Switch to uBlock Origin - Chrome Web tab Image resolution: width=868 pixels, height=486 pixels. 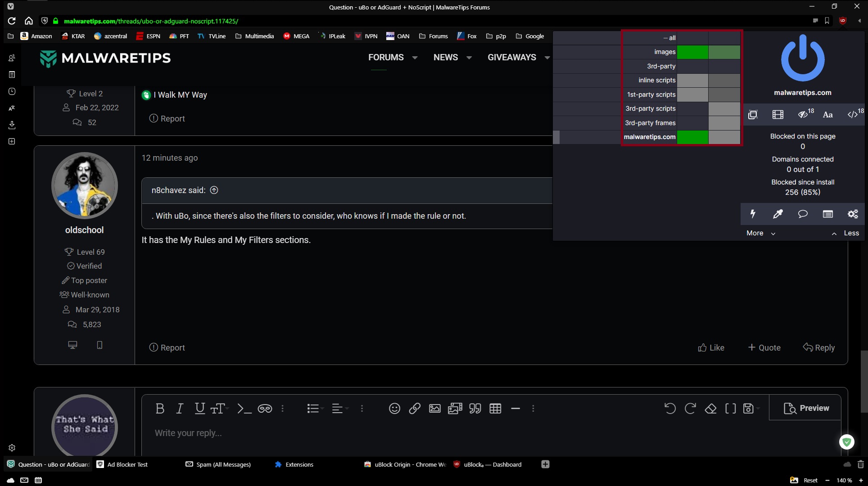coord(405,464)
